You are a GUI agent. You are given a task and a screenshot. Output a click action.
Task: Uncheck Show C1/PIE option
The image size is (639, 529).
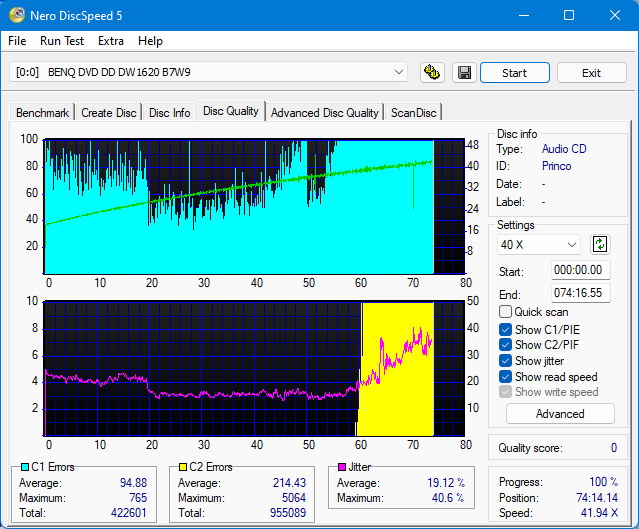coord(505,329)
